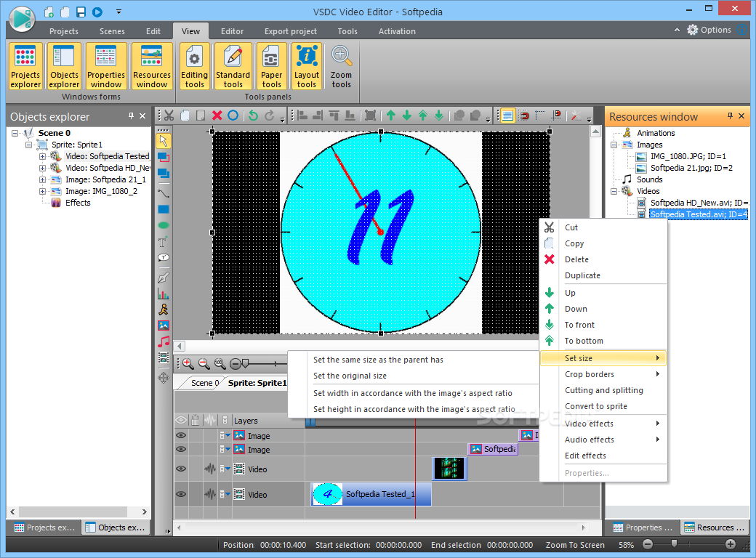Image resolution: width=756 pixels, height=558 pixels.
Task: Select the animation figure tool
Action: click(164, 310)
